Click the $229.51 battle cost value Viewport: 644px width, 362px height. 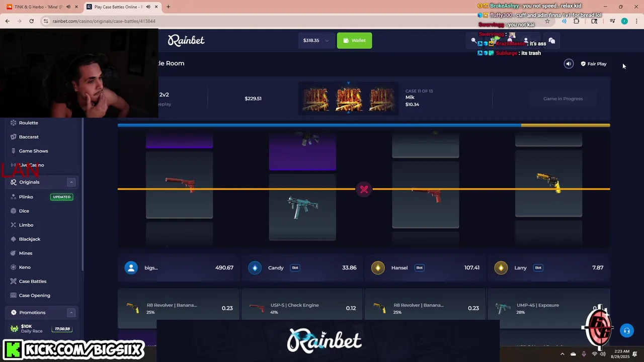click(x=253, y=99)
